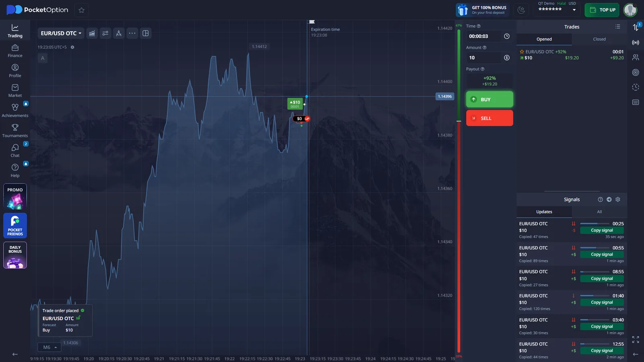This screenshot has height=362, width=644.
Task: Open the Signals settings gear icon
Action: coord(618,200)
